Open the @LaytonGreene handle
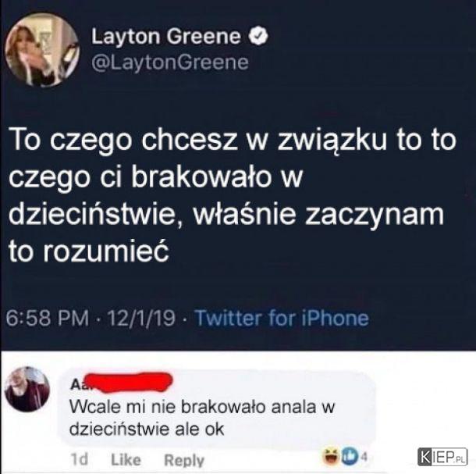The width and height of the screenshot is (476, 474). 170,62
